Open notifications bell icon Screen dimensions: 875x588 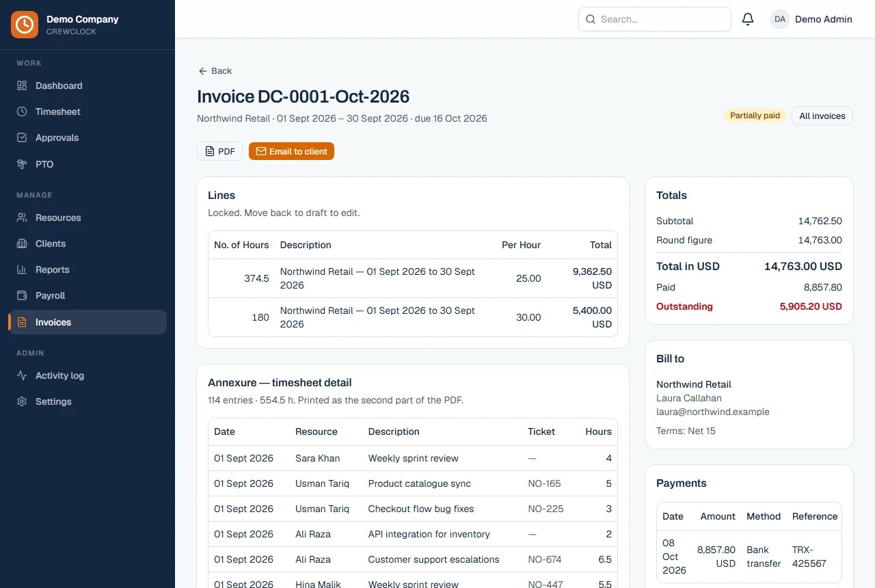[x=748, y=19]
